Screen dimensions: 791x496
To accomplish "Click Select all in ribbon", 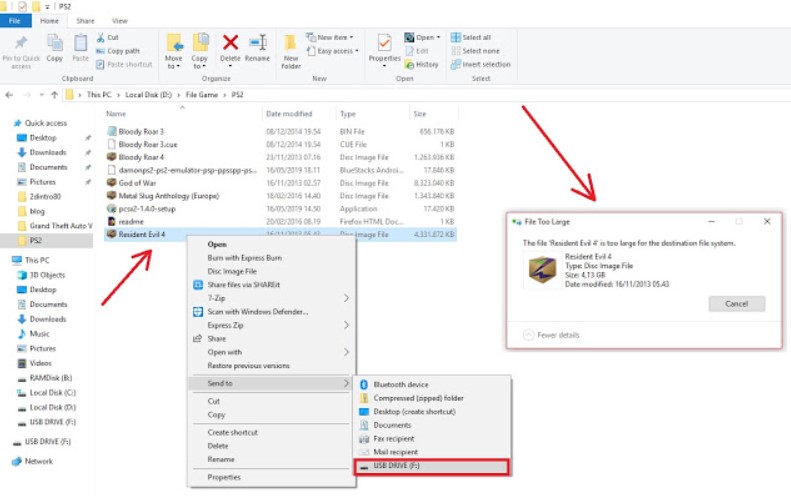I will coord(471,37).
